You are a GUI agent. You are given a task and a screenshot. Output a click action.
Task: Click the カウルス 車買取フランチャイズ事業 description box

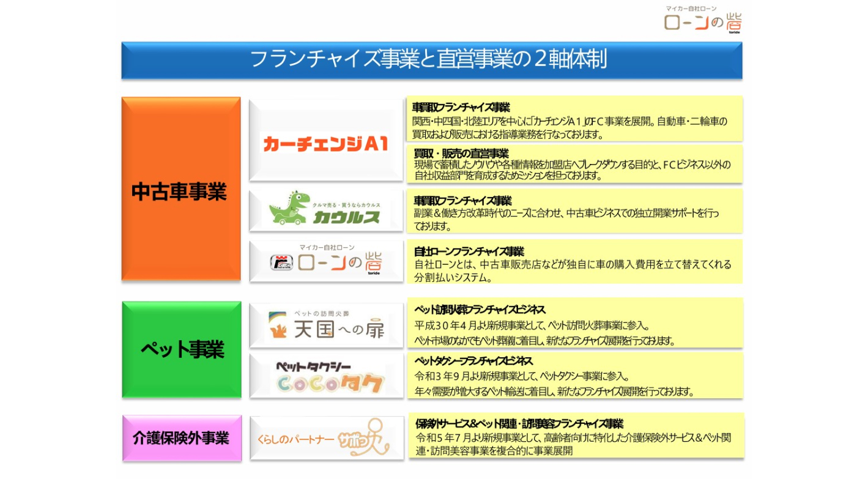tap(574, 212)
